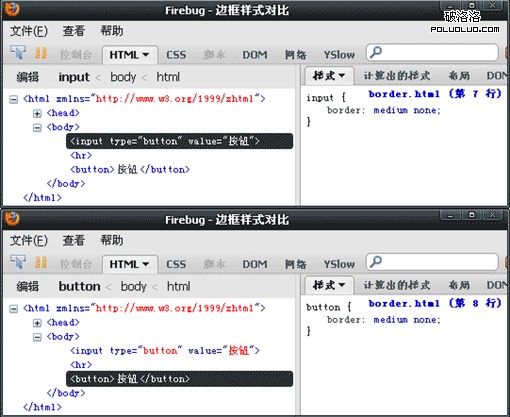This screenshot has height=417, width=510.
Task: Click the magnifier icon in top search box
Action: tap(376, 52)
